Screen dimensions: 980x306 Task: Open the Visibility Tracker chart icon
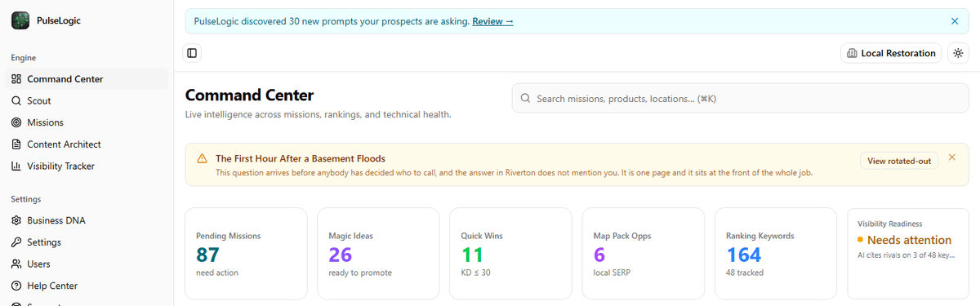click(x=16, y=166)
